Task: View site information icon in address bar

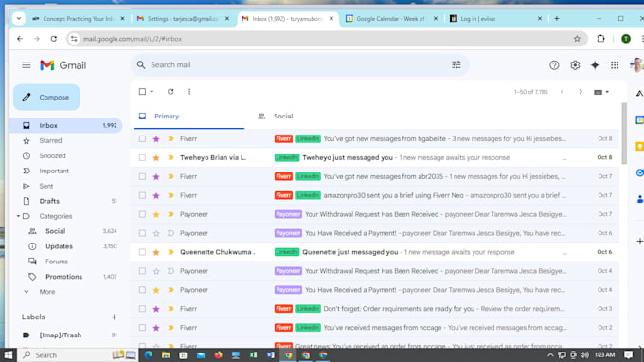Action: [x=74, y=39]
